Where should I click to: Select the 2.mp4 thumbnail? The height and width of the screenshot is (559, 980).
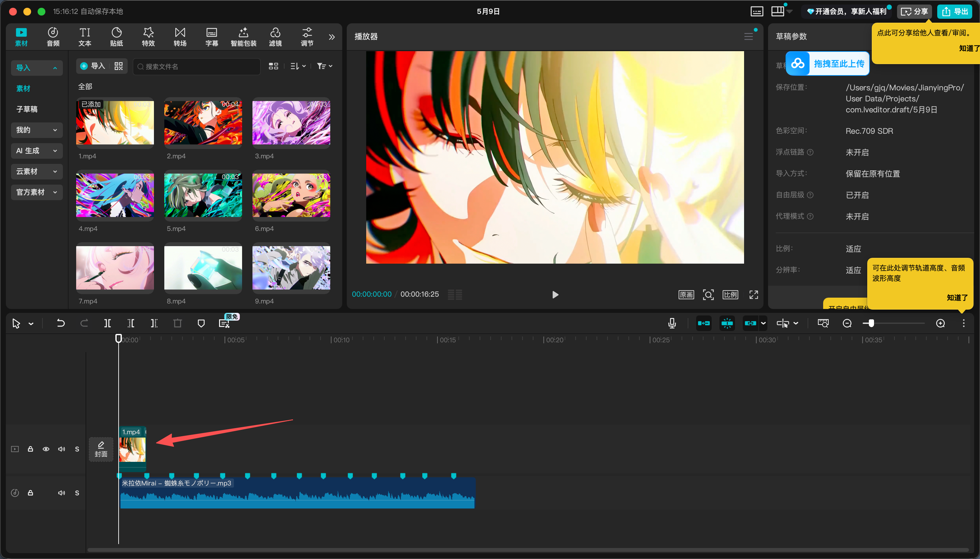pos(203,122)
